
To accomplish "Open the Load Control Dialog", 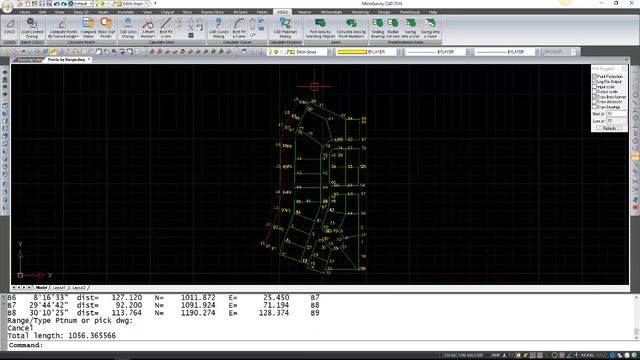I will point(32,27).
